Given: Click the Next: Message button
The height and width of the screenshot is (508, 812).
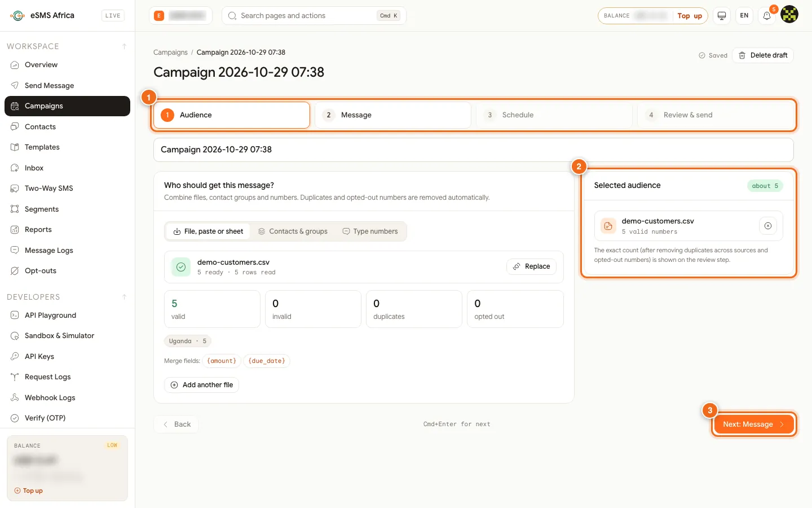Looking at the screenshot, I should [753, 424].
